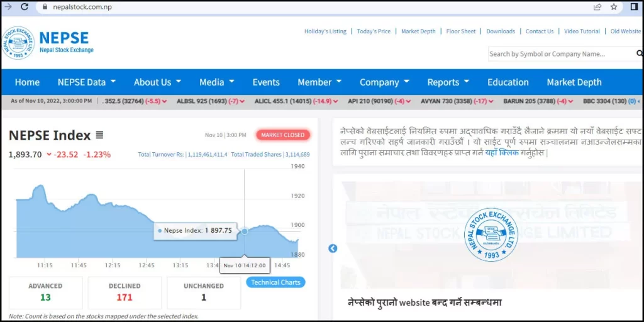644x322 pixels.
Task: Click the index value 1,893.70
Action: 25,155
